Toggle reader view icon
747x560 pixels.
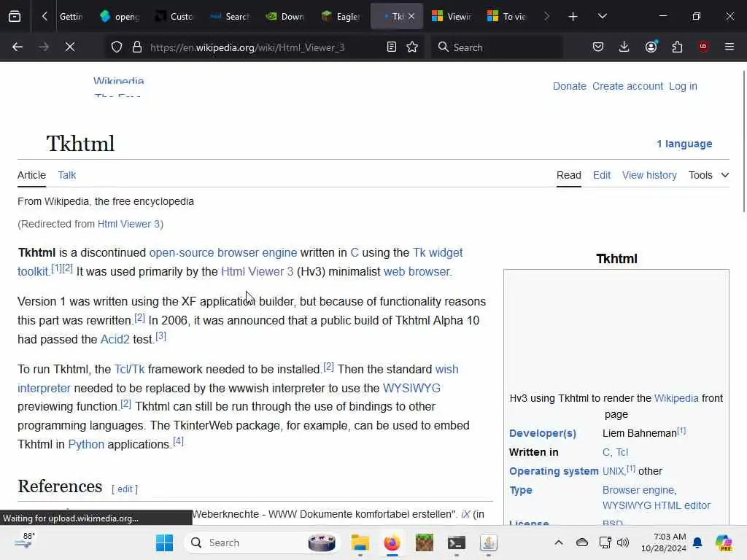pyautogui.click(x=391, y=47)
